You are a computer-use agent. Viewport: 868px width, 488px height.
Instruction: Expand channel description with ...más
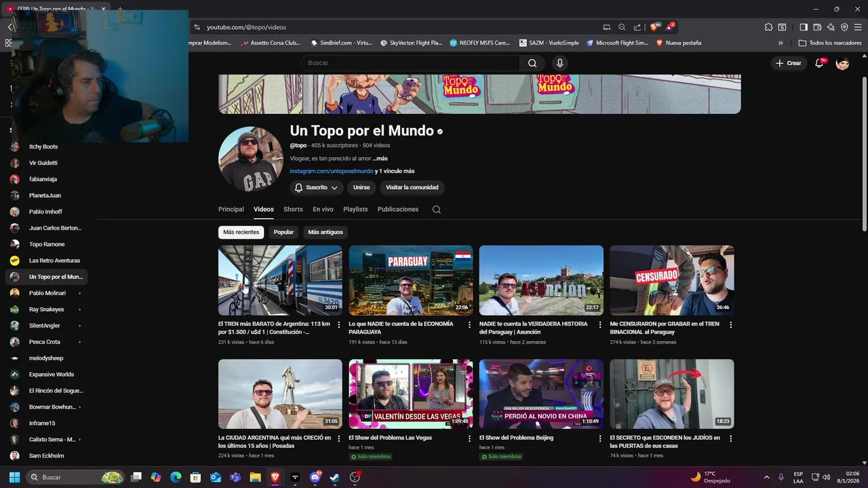coord(380,159)
